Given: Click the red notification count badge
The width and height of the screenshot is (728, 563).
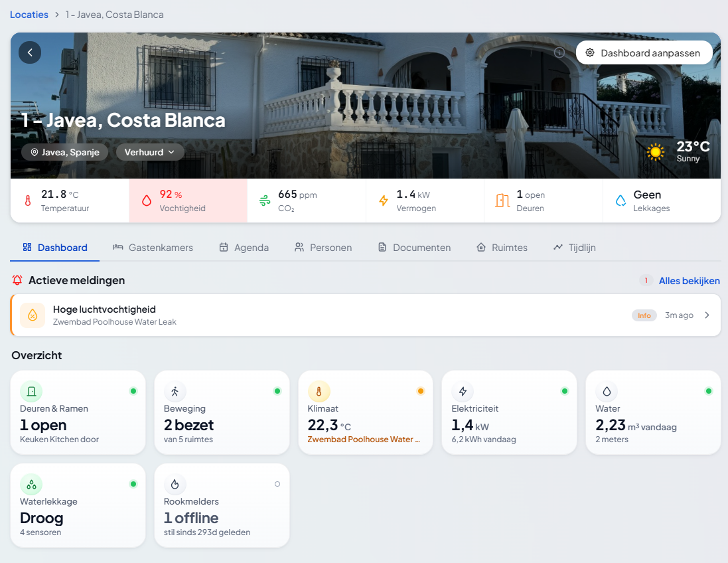Looking at the screenshot, I should tap(646, 281).
